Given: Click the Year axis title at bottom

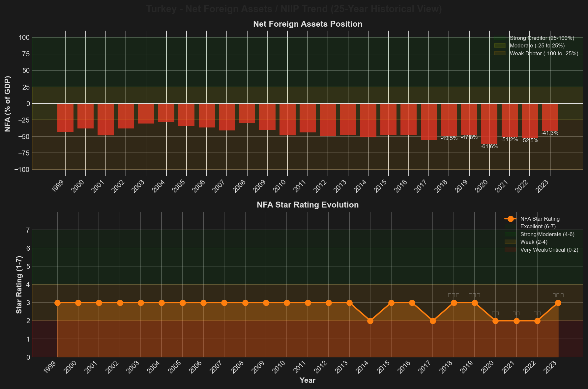Looking at the screenshot, I should (x=308, y=380).
